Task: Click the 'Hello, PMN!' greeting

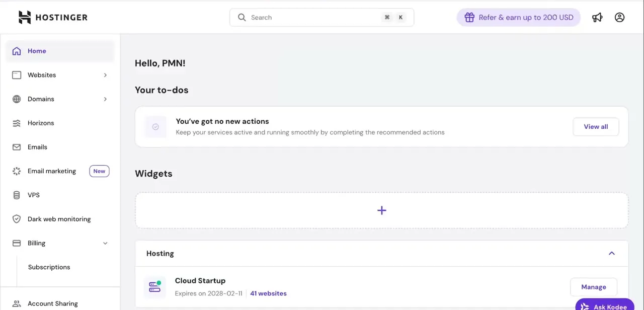Action: (160, 63)
